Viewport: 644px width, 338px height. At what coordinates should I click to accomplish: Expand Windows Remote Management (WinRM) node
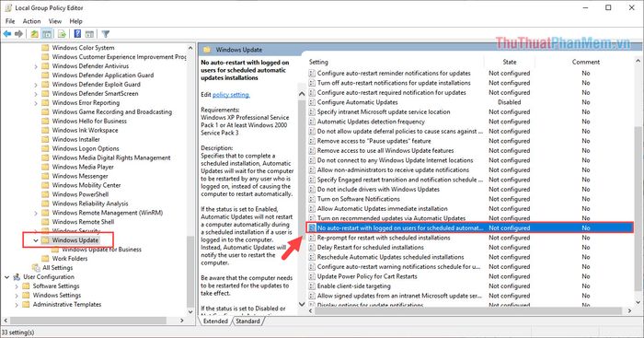pos(36,213)
